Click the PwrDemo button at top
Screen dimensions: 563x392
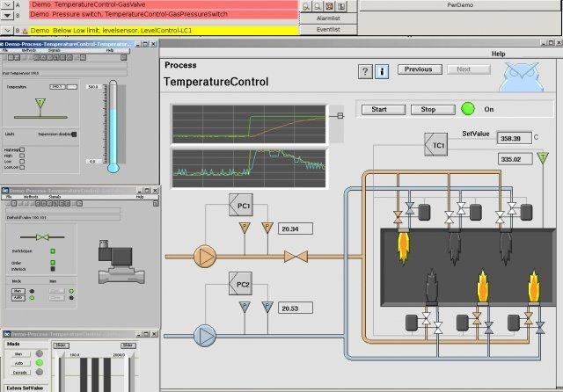tap(460, 5)
